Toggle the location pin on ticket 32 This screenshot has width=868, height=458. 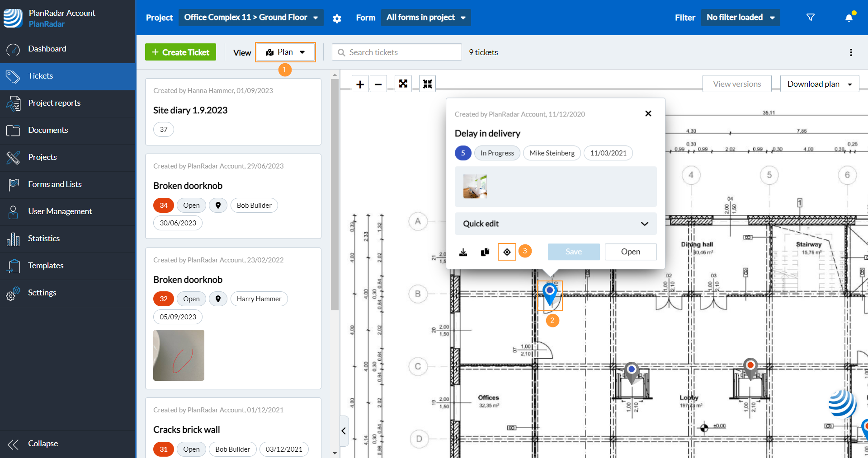218,299
